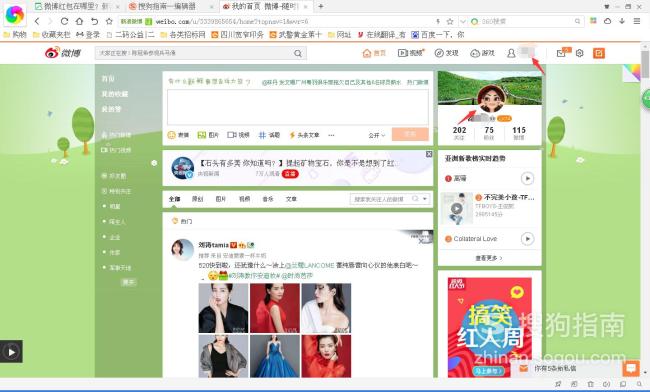Open the settings gear in the Weibo top bar
Viewport: 650px width, 392px height.
tap(580, 53)
